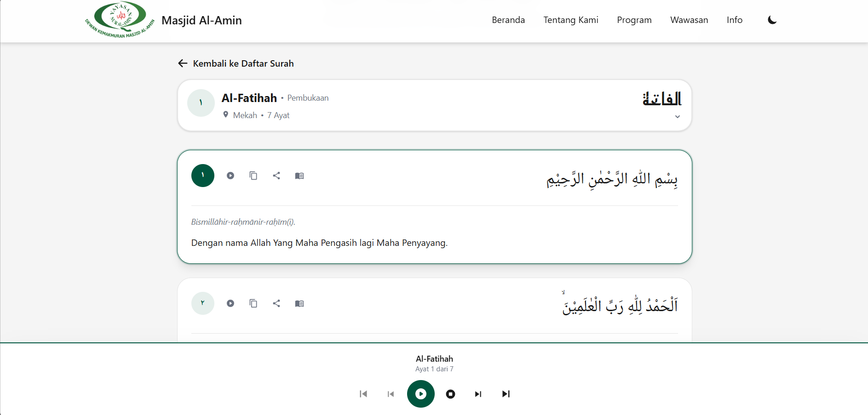868x415 pixels.
Task: Share verse 1
Action: [x=276, y=176]
